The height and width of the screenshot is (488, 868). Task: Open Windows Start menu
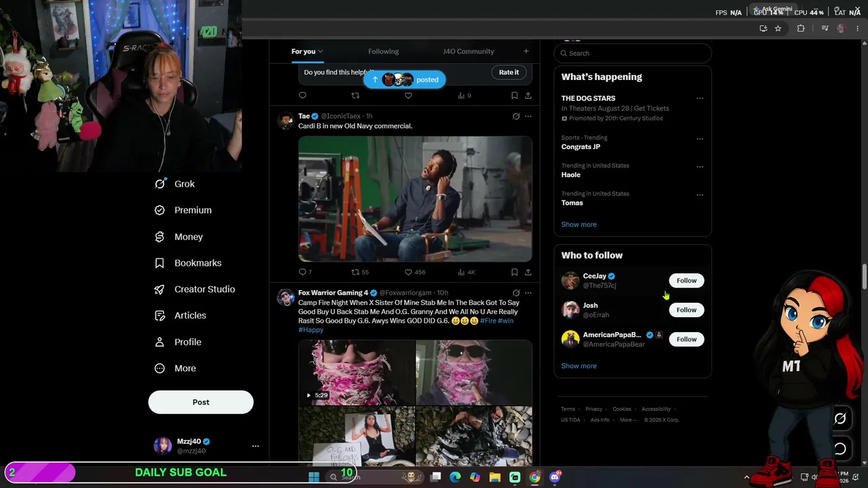[x=314, y=477]
